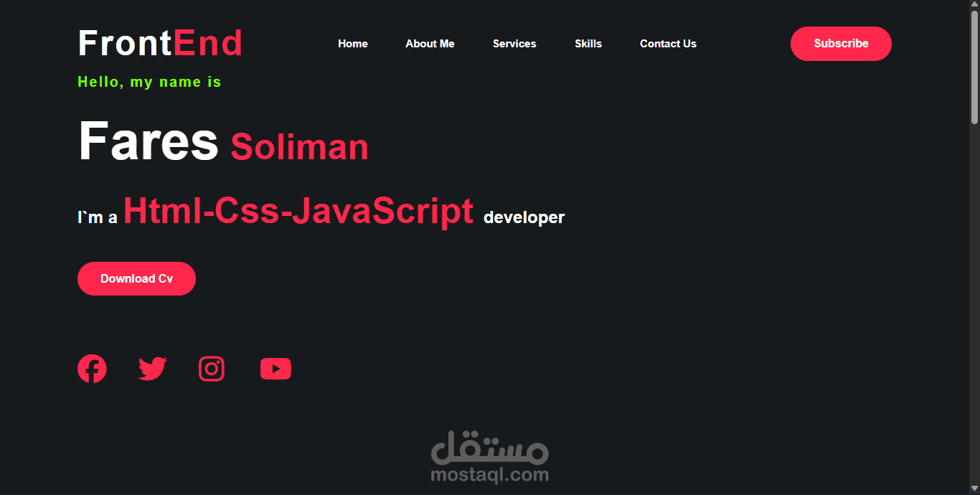Open the Instagram camera icon

212,369
